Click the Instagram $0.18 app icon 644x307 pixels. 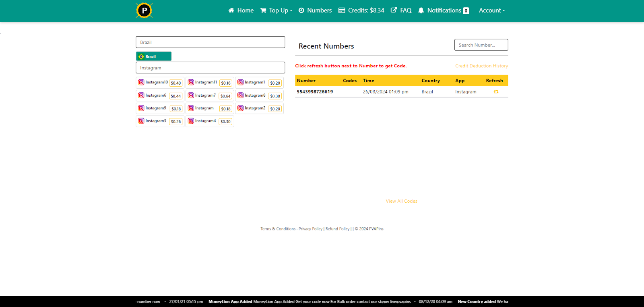(x=191, y=108)
